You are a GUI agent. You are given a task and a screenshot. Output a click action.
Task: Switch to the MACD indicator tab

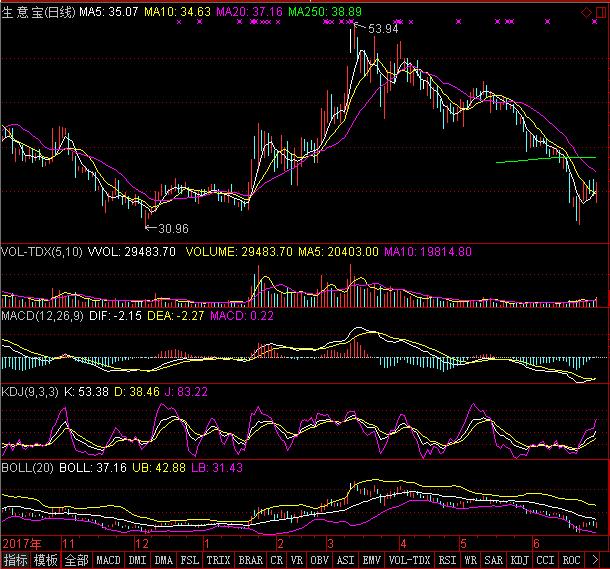tap(108, 560)
